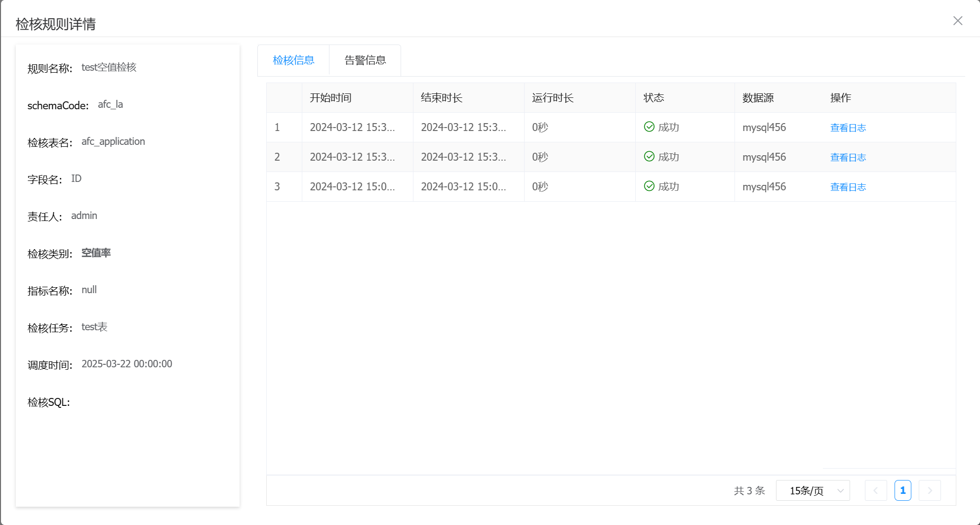Image resolution: width=980 pixels, height=525 pixels.
Task: Click the success icon in row 2
Action: tap(649, 157)
